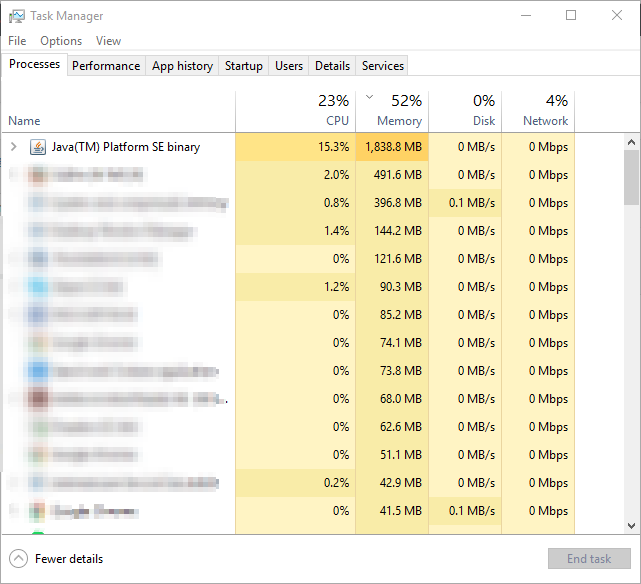Sort by the Memory column header
This screenshot has width=641, height=584.
coord(392,112)
